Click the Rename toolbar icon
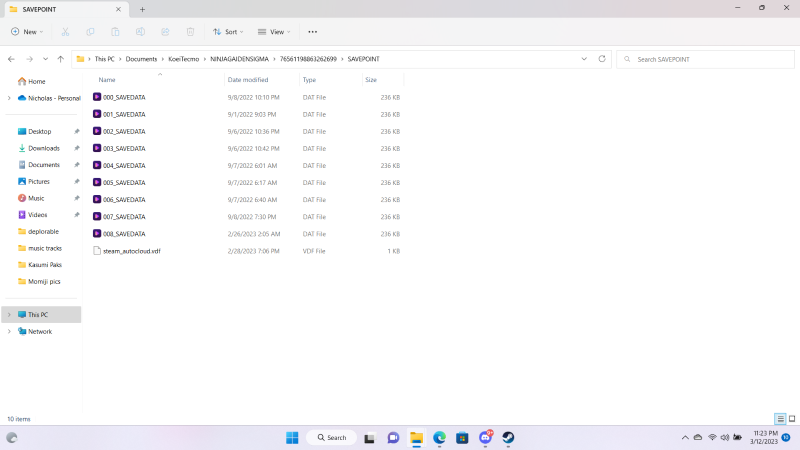 click(140, 32)
